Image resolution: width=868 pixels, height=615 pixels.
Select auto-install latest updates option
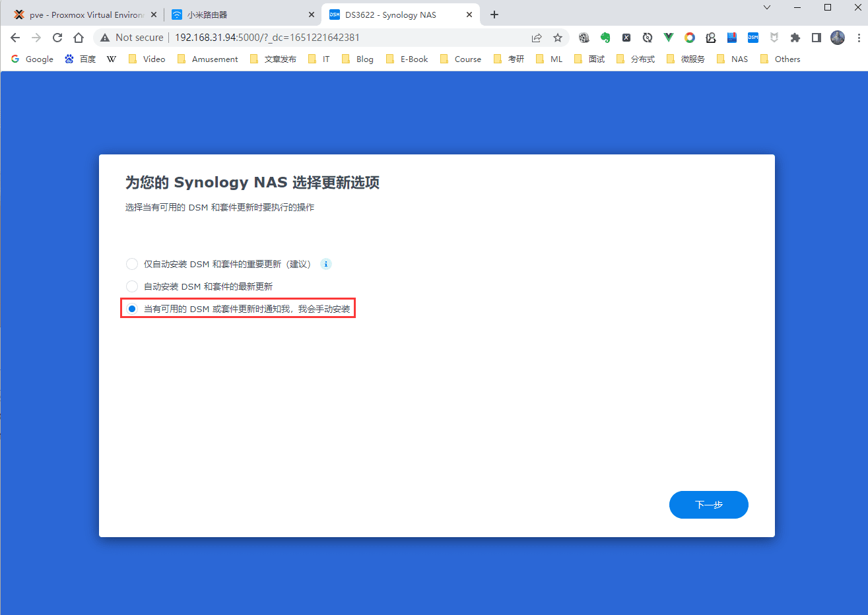[132, 286]
